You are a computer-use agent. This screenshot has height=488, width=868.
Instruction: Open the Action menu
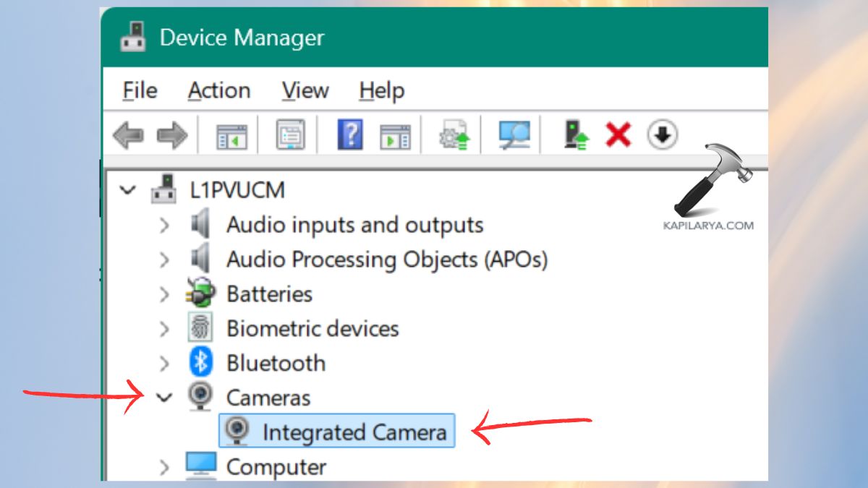[218, 91]
